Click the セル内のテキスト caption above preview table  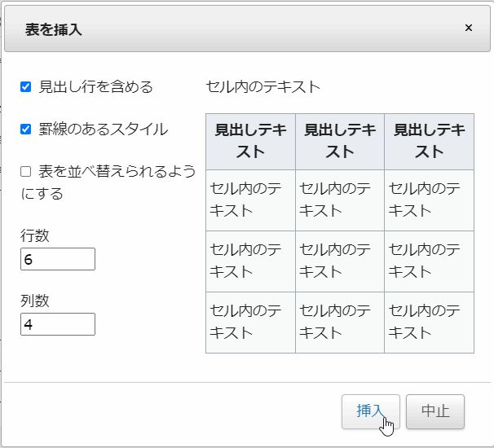(263, 86)
